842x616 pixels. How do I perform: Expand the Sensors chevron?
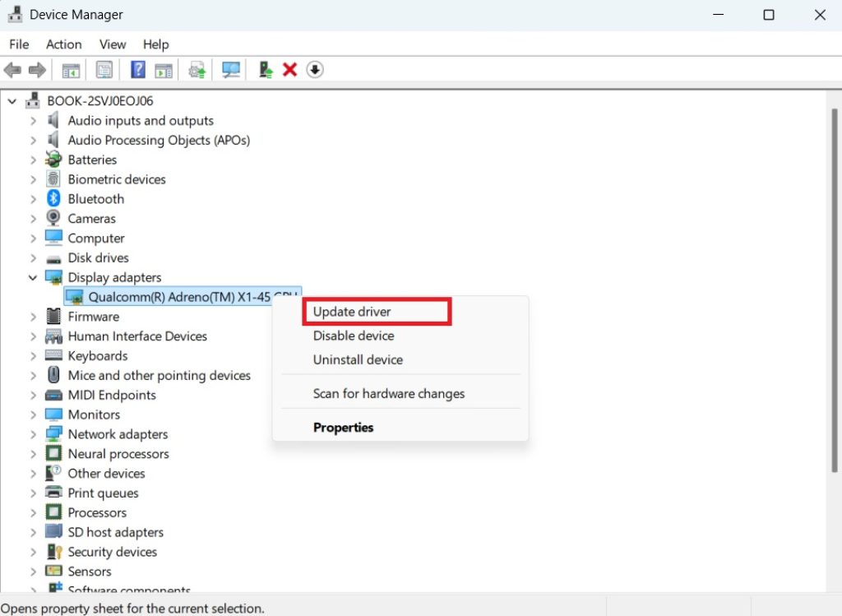click(33, 572)
